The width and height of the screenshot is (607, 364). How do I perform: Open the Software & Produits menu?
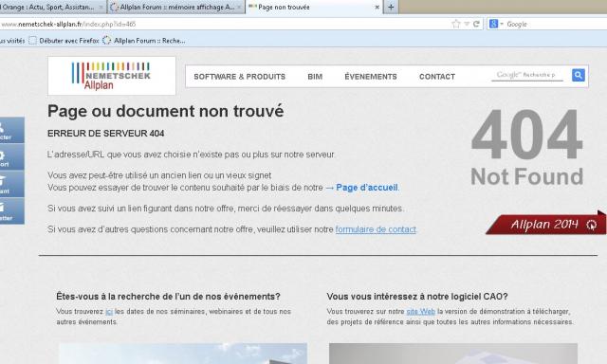tap(240, 77)
